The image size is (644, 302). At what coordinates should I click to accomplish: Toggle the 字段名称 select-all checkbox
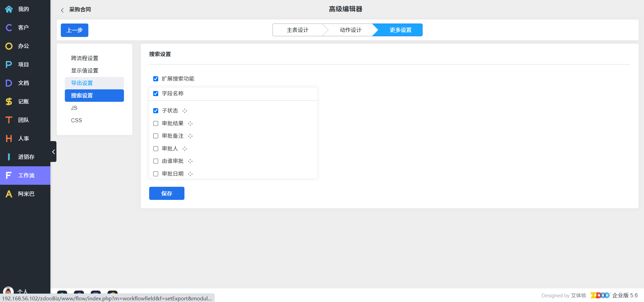[x=156, y=93]
